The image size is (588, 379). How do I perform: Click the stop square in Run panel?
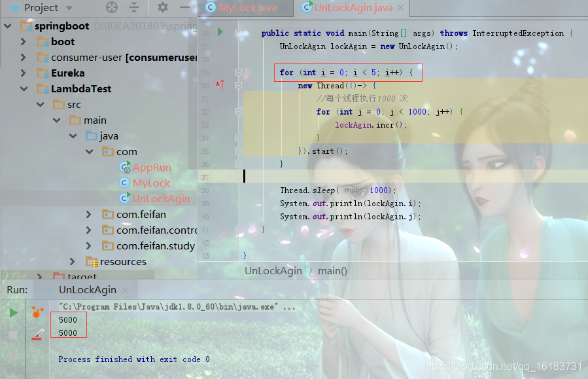tap(13, 335)
